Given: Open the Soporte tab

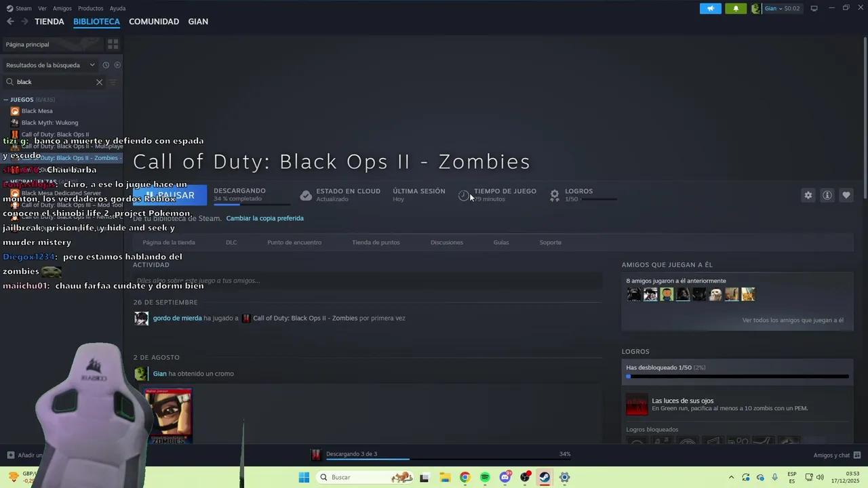Looking at the screenshot, I should (x=551, y=243).
